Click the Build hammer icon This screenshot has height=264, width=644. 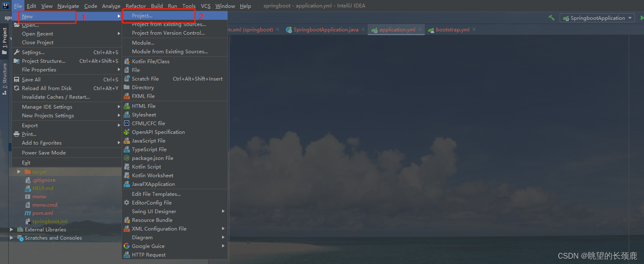click(x=551, y=18)
